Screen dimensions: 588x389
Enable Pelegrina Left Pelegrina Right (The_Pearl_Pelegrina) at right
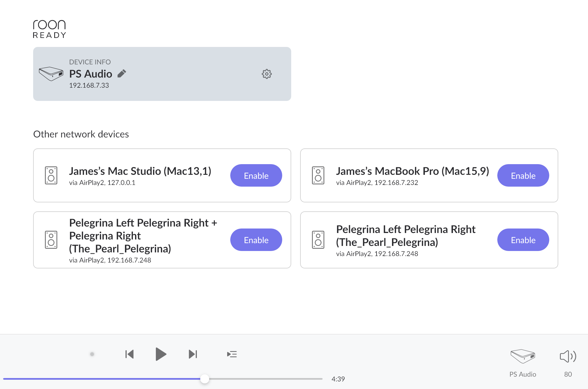523,240
